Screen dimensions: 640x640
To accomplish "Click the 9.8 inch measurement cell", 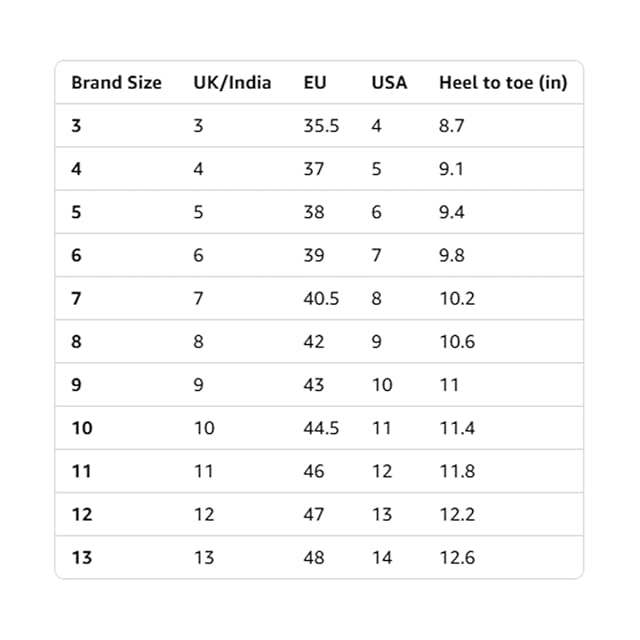I will point(452,255).
